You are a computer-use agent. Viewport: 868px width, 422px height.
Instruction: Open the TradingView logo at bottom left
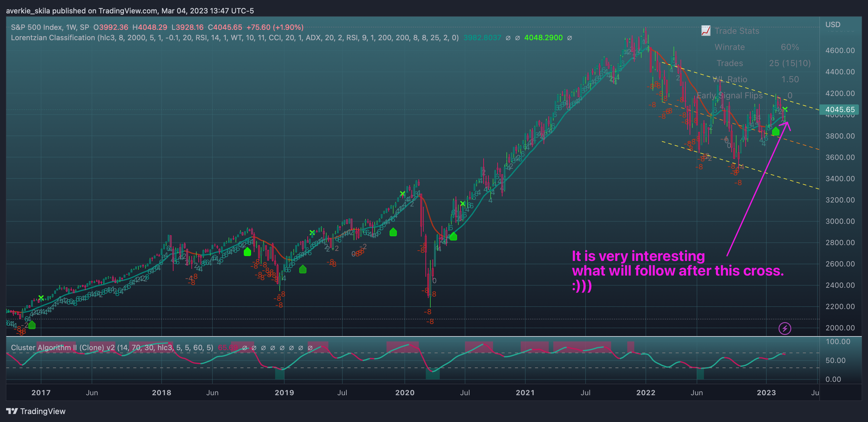[36, 411]
